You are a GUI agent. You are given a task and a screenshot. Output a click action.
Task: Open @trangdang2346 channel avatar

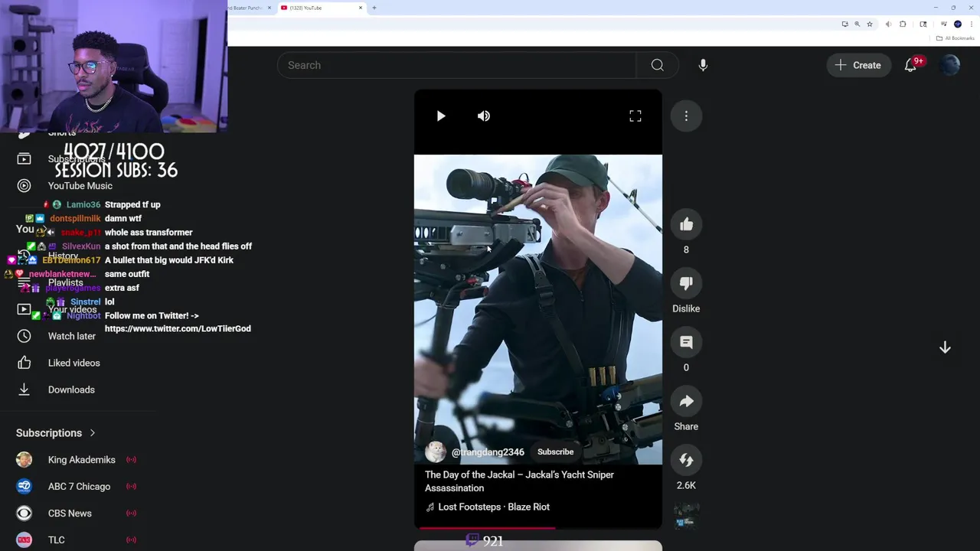coord(436,452)
